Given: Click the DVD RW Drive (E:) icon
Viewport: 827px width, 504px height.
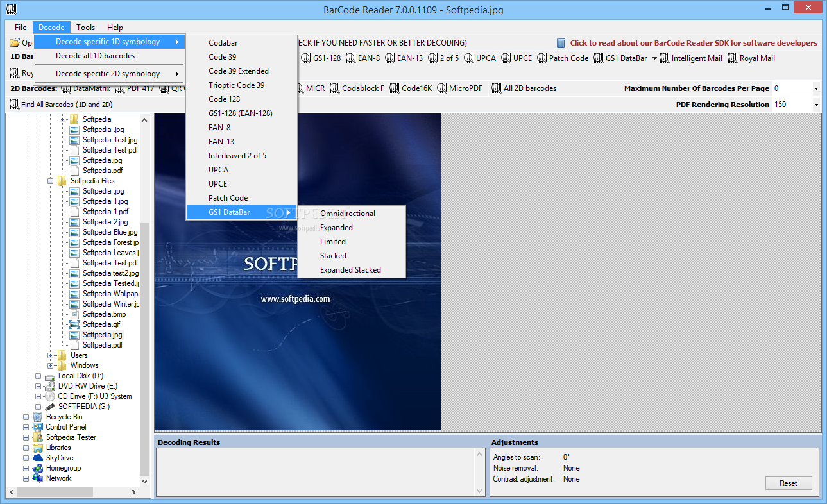Looking at the screenshot, I should pos(50,386).
